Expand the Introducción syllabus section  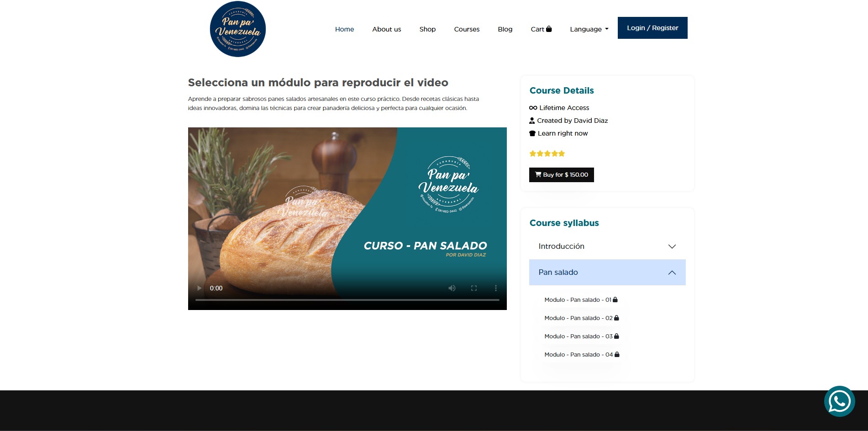[x=607, y=247]
